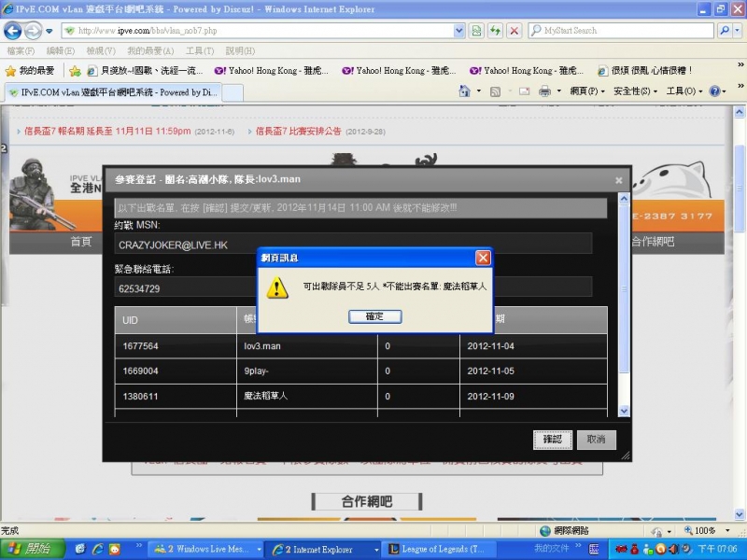The width and height of the screenshot is (747, 560).
Task: Click the IE Forward navigation button
Action: click(x=33, y=31)
